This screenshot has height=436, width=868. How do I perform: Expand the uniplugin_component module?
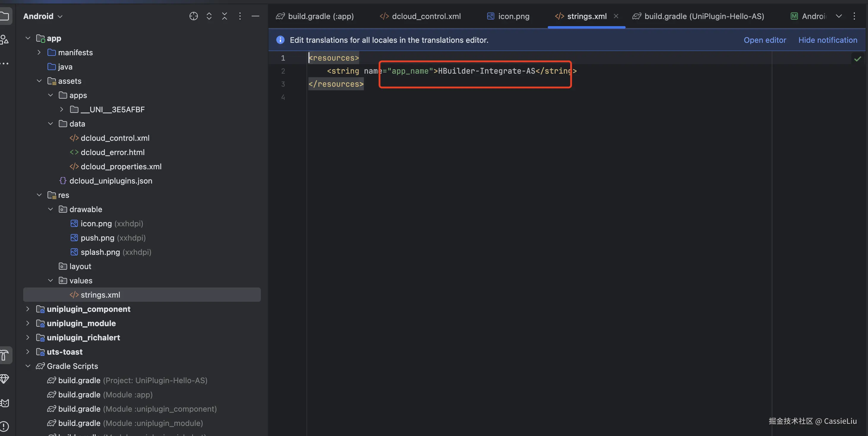tap(28, 309)
